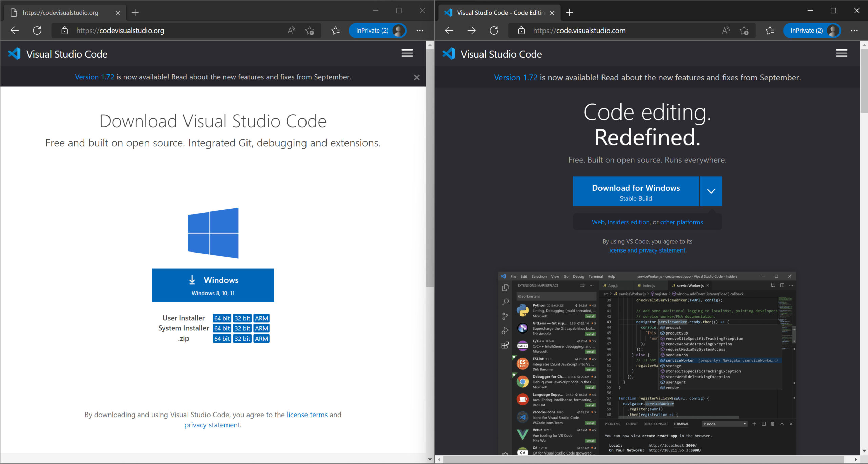Open new tab in right browser window
868x464 pixels.
[x=569, y=13]
